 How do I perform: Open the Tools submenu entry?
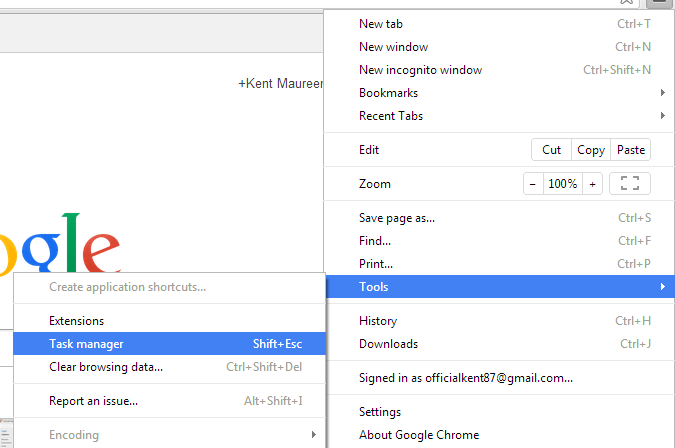(x=499, y=287)
